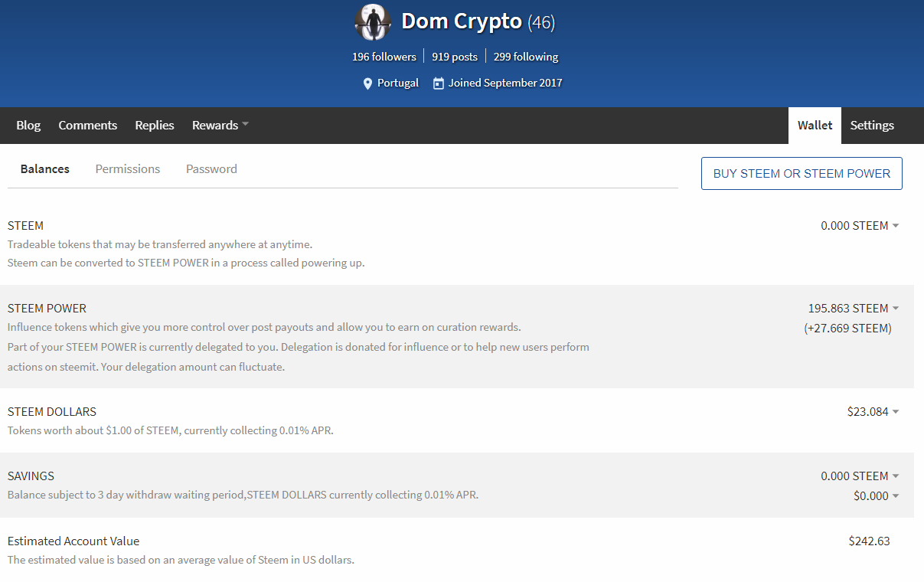
Task: Click the SAVINGS heading
Action: point(31,476)
